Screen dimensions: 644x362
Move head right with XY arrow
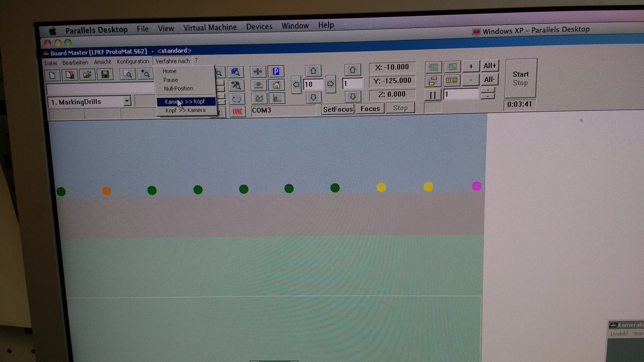point(331,84)
